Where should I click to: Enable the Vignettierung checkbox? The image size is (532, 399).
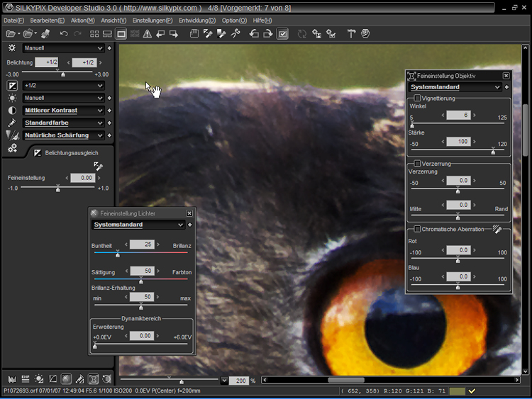[417, 99]
